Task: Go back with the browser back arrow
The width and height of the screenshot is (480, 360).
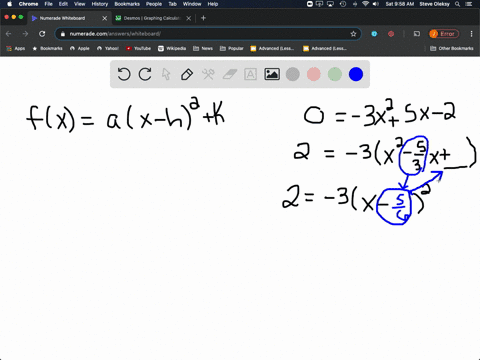Action: tap(9, 34)
